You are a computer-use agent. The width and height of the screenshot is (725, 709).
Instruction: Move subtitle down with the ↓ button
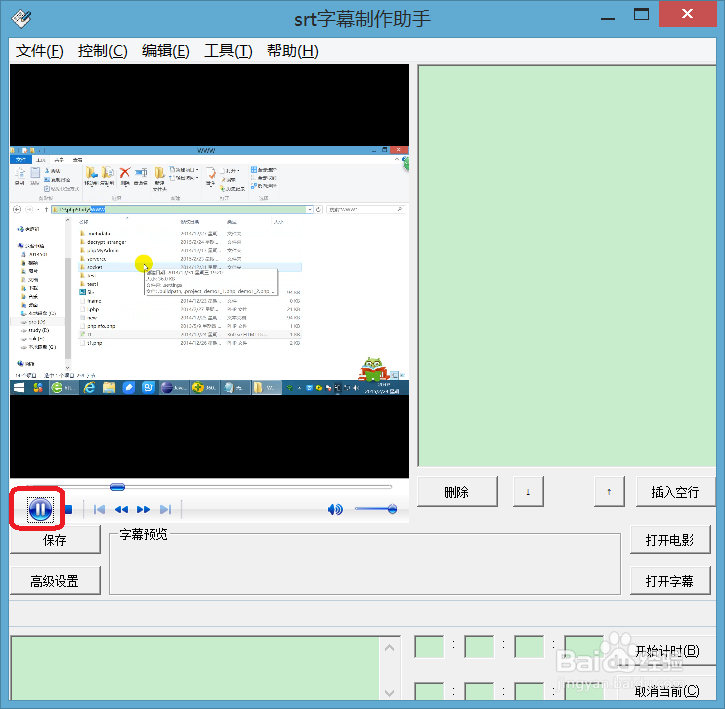coord(528,492)
